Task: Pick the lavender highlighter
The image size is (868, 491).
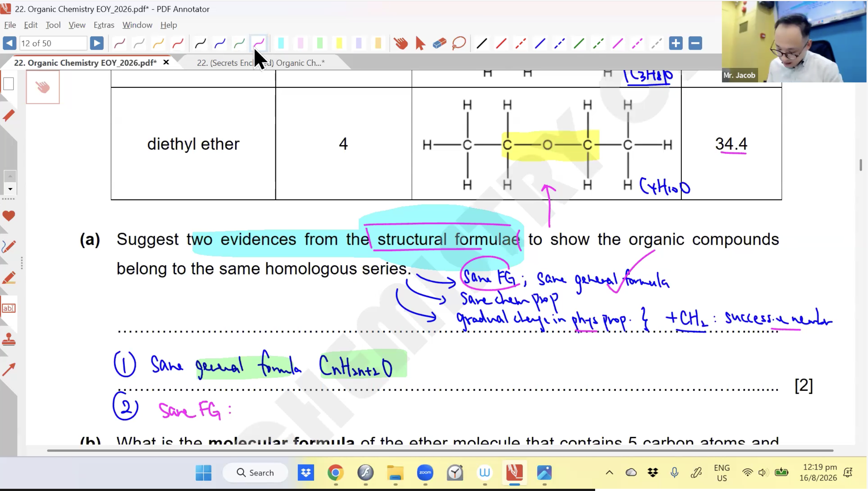Action: point(359,43)
